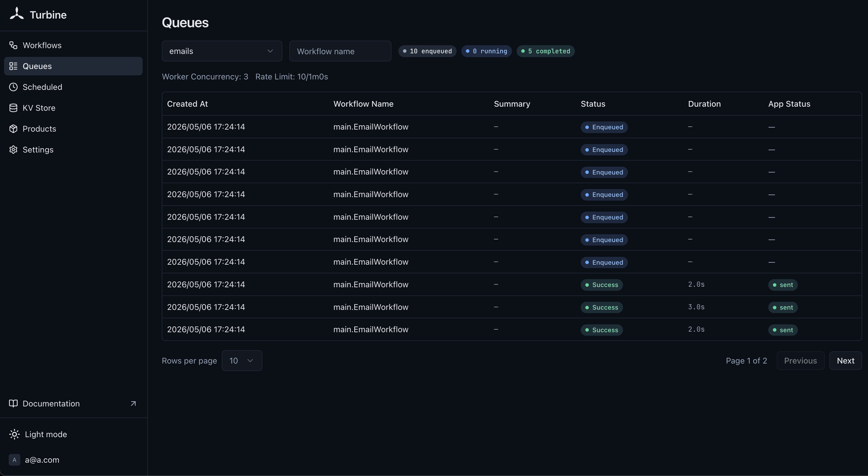Click the Workflows sidebar icon
This screenshot has width=868, height=476.
[x=13, y=46]
